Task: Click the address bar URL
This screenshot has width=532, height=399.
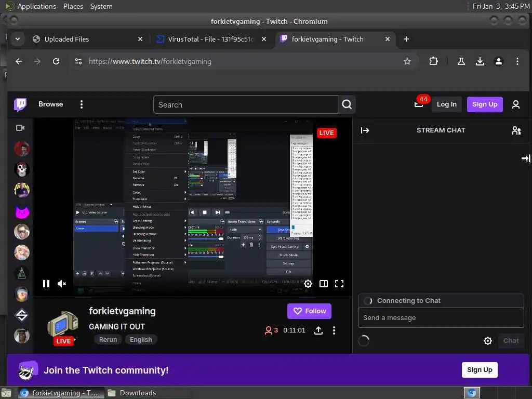Action: tap(150, 61)
